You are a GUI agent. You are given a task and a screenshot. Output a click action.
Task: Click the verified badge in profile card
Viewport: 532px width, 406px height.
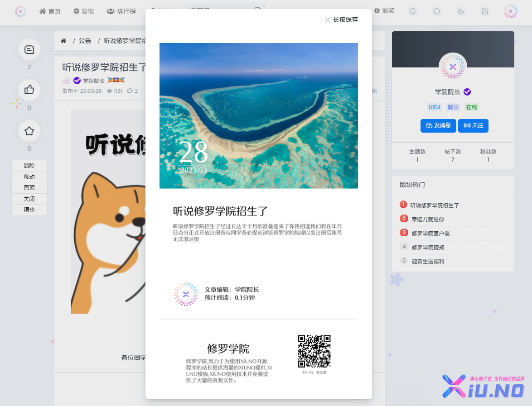pos(467,92)
